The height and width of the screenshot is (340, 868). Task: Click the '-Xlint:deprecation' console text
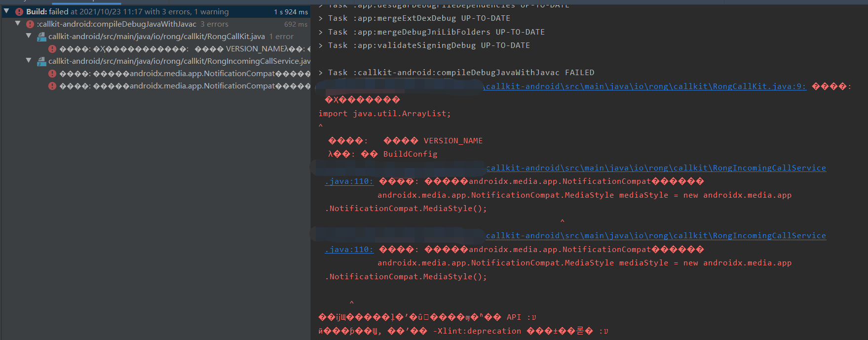tap(477, 331)
